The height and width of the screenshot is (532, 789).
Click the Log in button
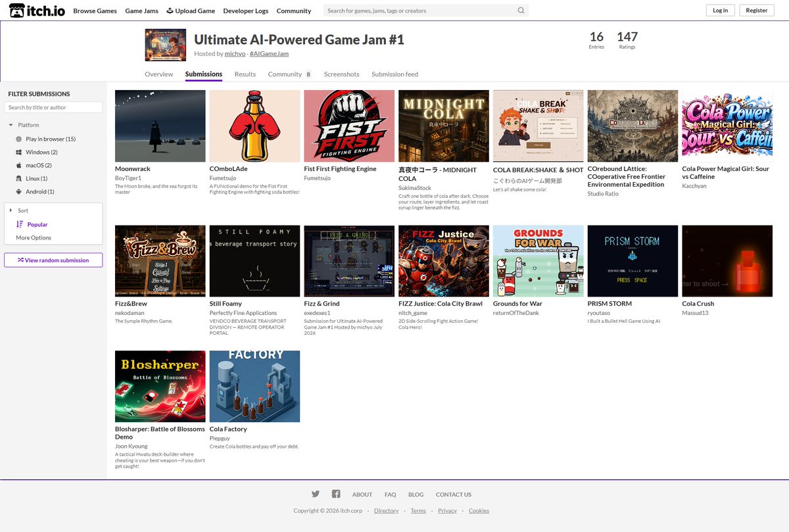(721, 11)
